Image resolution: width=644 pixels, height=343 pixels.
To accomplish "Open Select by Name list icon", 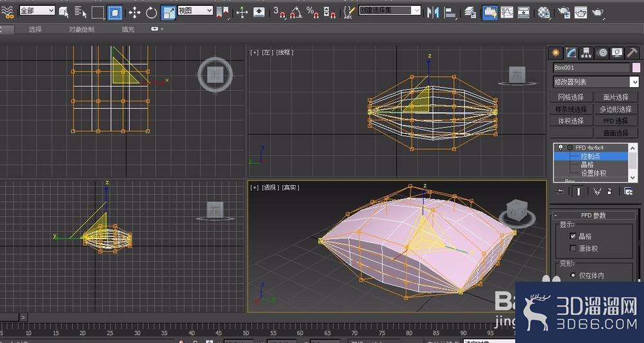I will pos(80,12).
